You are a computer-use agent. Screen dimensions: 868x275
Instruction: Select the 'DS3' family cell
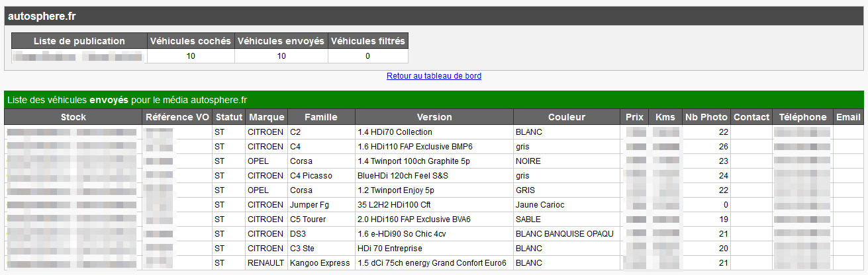tap(321, 234)
